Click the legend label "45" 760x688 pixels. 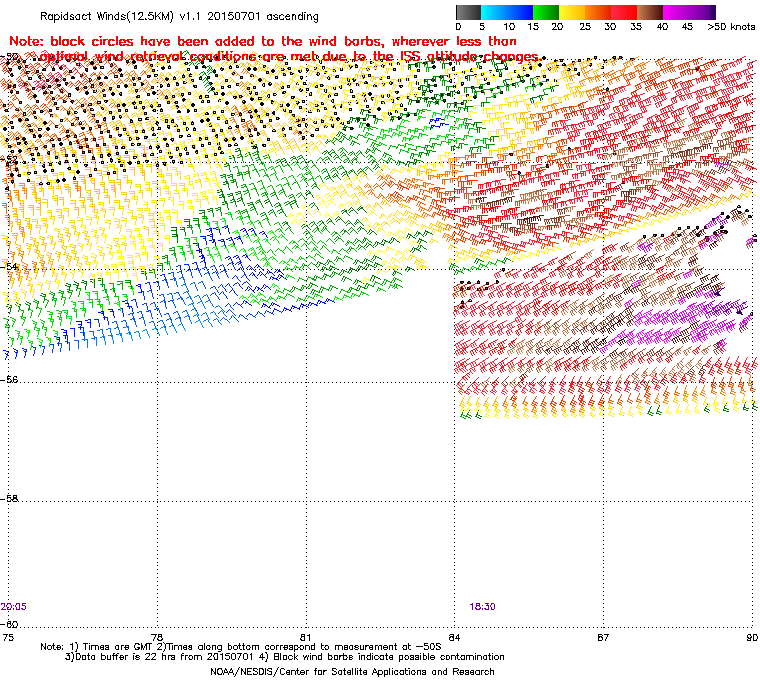tap(687, 27)
